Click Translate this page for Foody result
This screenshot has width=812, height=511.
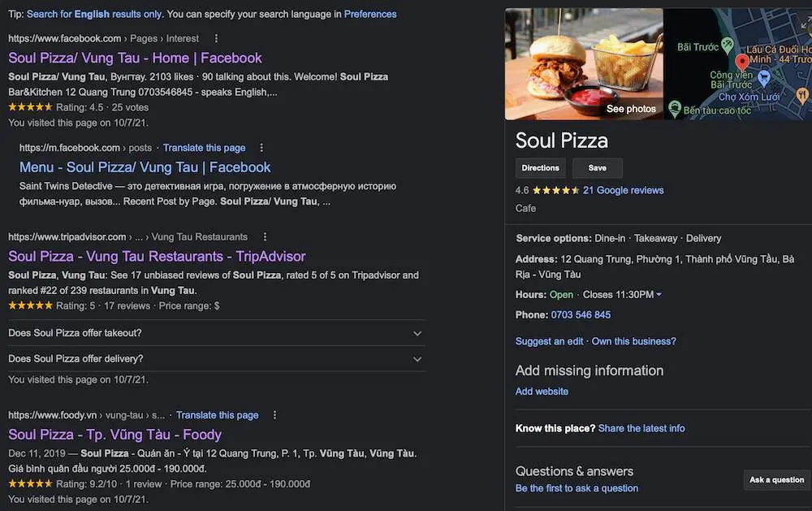pyautogui.click(x=217, y=415)
